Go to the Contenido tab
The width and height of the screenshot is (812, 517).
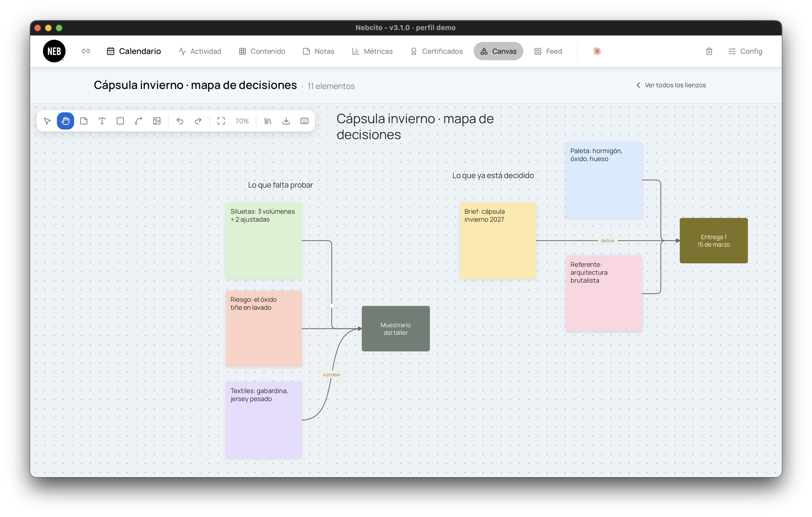(x=262, y=51)
